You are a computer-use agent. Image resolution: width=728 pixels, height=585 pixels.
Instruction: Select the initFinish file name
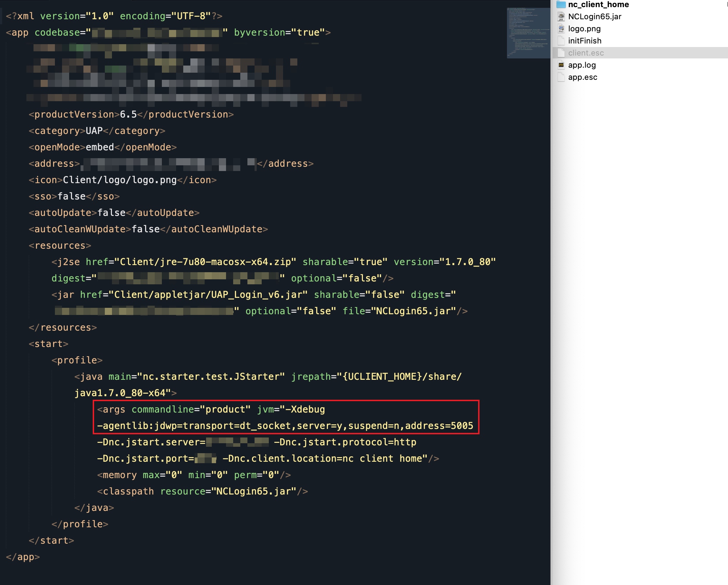coord(585,41)
